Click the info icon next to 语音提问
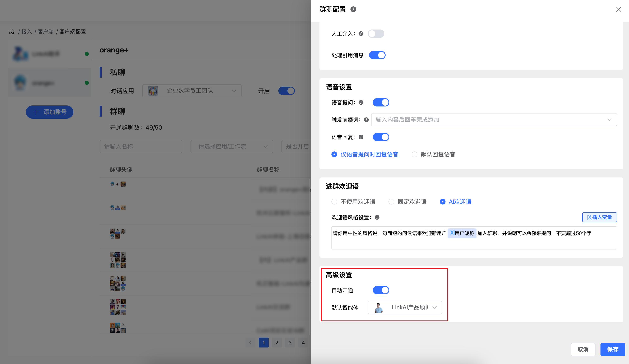Screen dimensions: 629x364 click(361, 103)
